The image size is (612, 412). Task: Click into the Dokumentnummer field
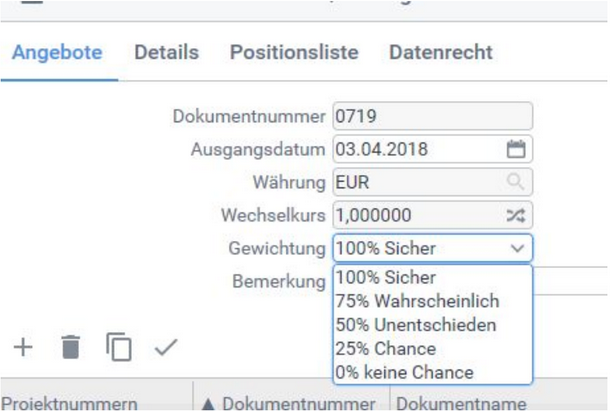[432, 116]
